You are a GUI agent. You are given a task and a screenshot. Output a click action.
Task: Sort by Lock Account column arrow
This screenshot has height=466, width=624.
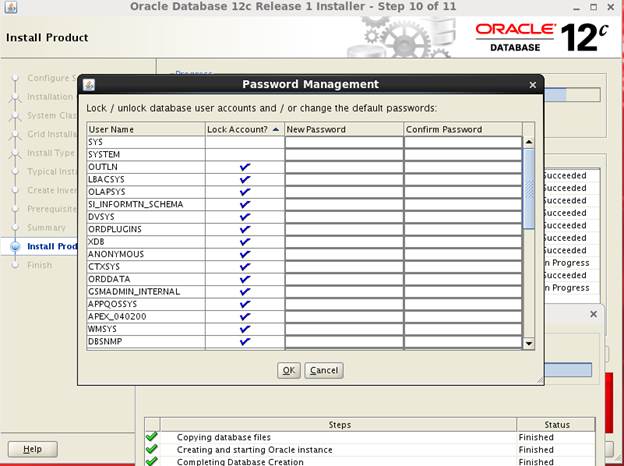[276, 129]
